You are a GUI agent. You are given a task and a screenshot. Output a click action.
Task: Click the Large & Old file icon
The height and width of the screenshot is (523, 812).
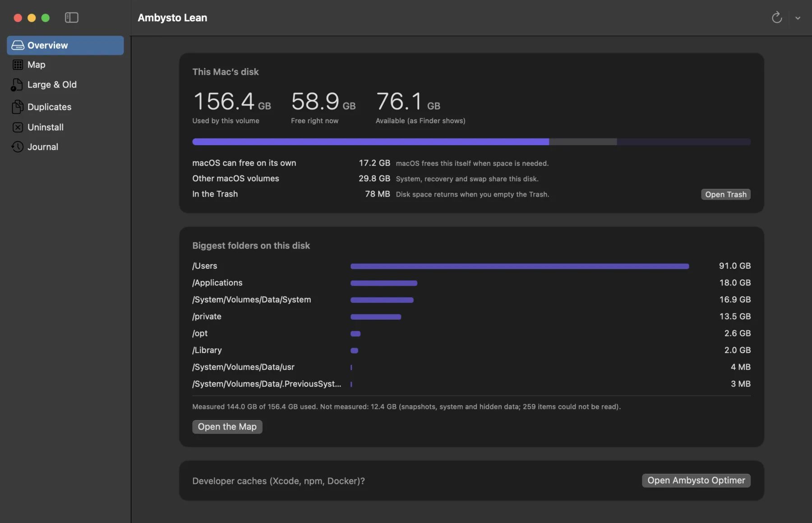(17, 85)
